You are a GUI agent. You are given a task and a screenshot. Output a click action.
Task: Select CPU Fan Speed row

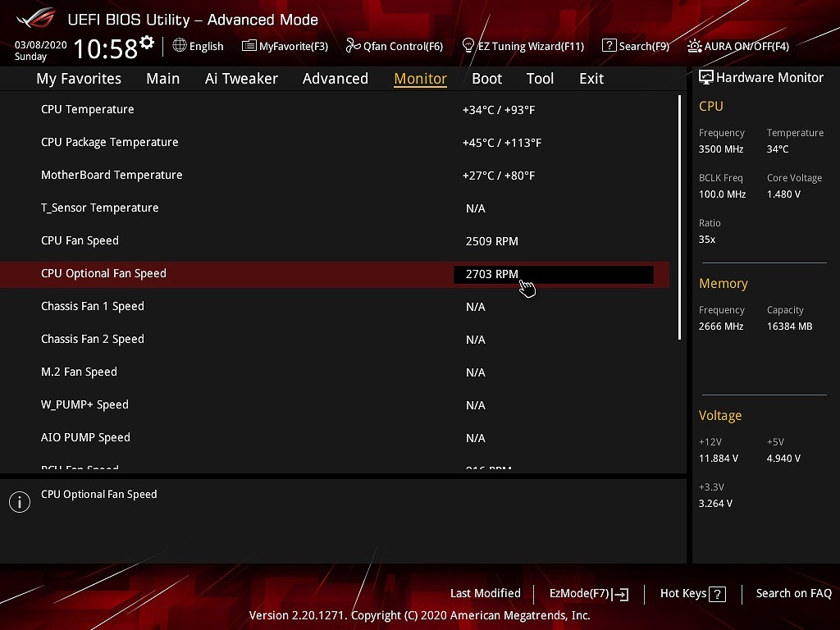coord(335,240)
